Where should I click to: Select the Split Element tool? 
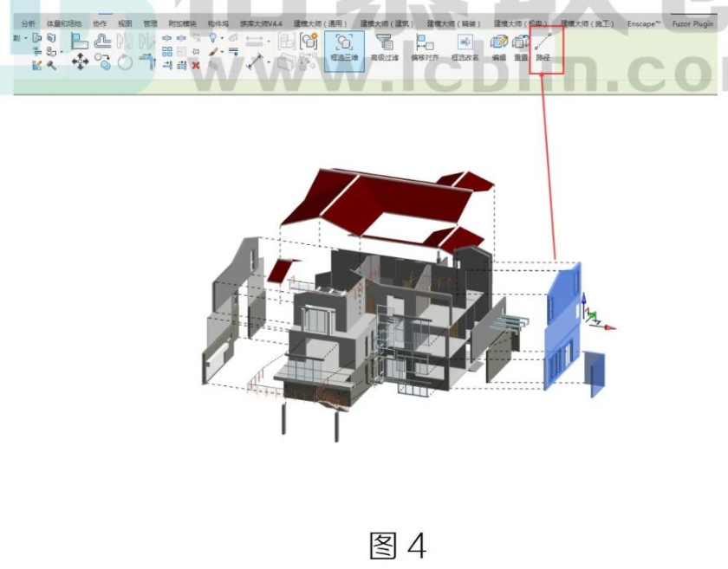click(166, 38)
